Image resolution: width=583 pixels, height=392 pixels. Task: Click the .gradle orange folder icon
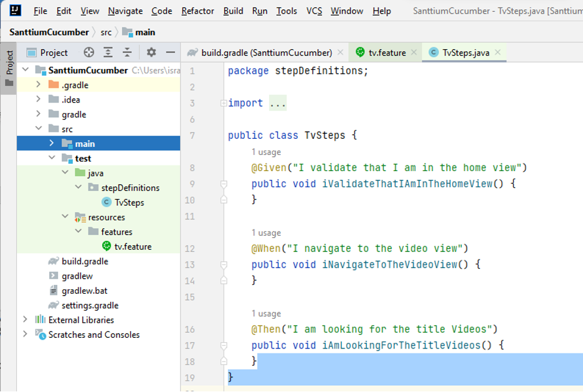[x=54, y=85]
